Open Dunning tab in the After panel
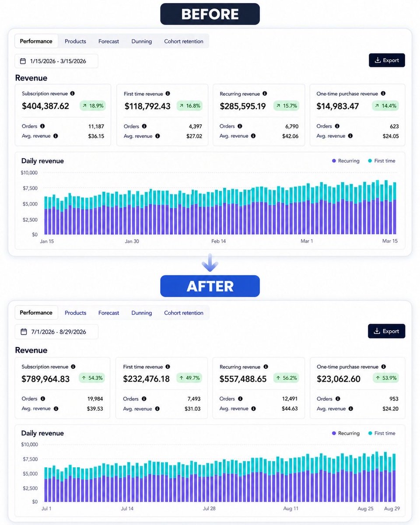420x525 pixels. click(x=142, y=313)
